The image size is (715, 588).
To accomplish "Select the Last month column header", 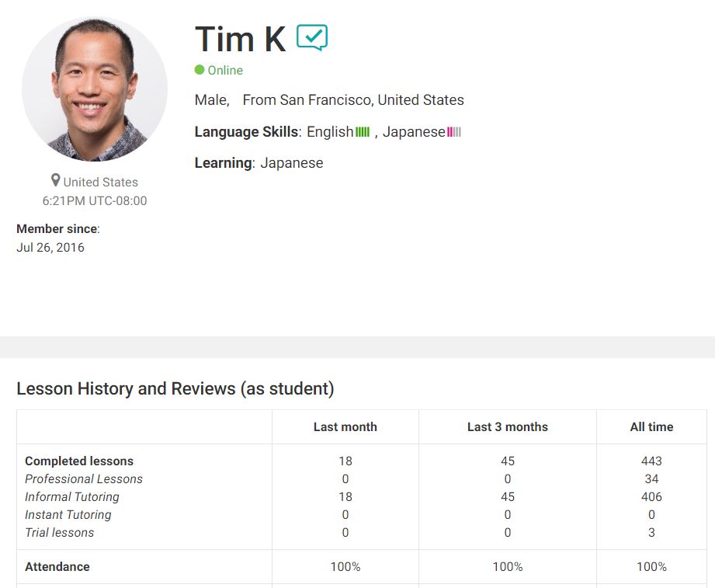I will [345, 426].
